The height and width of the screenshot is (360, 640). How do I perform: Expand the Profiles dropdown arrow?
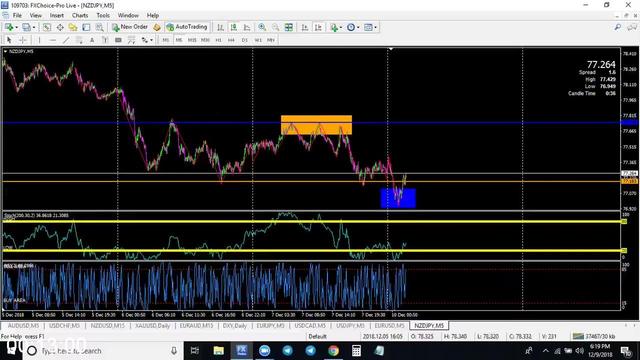pyautogui.click(x=34, y=27)
